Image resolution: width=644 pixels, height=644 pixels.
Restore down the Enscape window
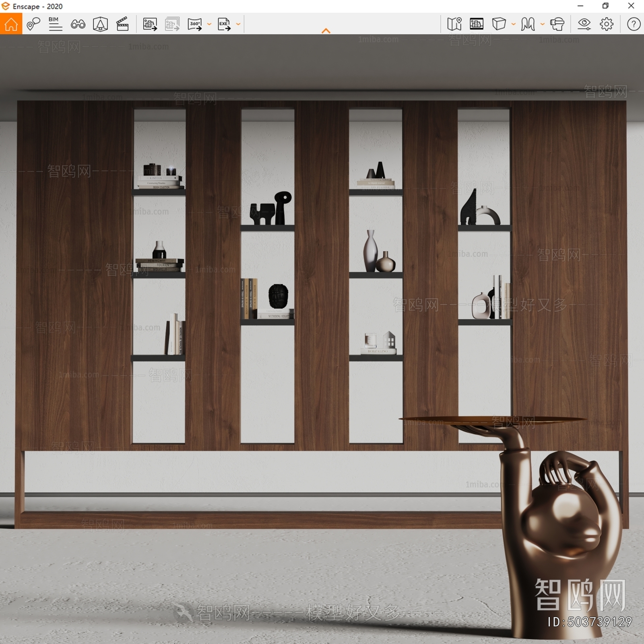point(605,6)
